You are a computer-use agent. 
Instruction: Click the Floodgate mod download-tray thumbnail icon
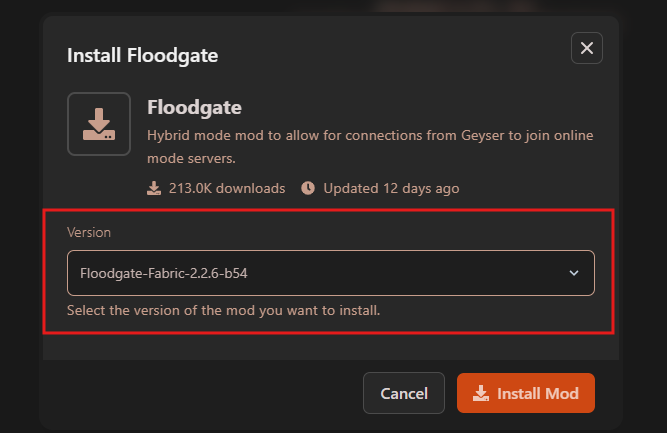98,124
